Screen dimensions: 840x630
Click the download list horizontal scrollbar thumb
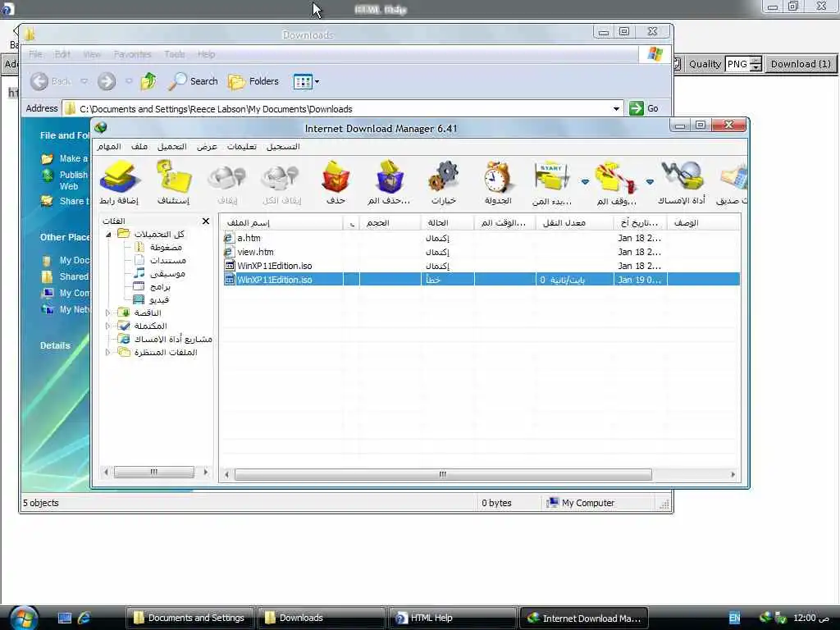point(443,474)
